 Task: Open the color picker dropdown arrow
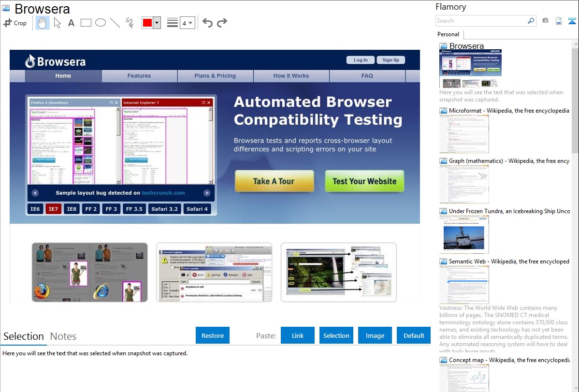pyautogui.click(x=157, y=23)
